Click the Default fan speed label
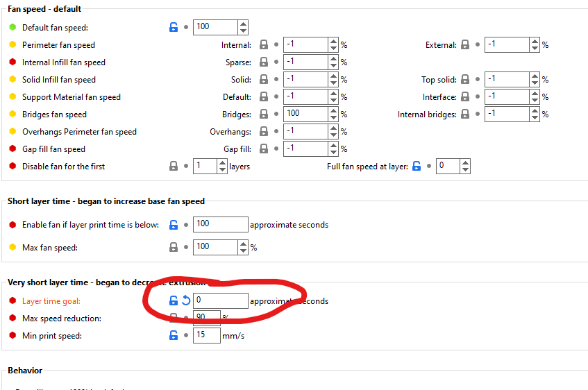Screen dimensions: 588x390 (x=55, y=28)
